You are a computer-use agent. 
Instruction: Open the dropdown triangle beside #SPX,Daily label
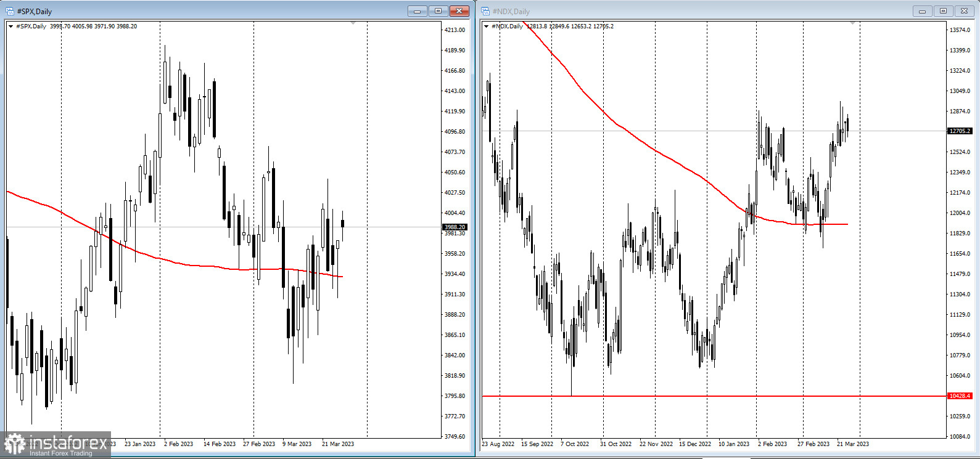[x=10, y=26]
